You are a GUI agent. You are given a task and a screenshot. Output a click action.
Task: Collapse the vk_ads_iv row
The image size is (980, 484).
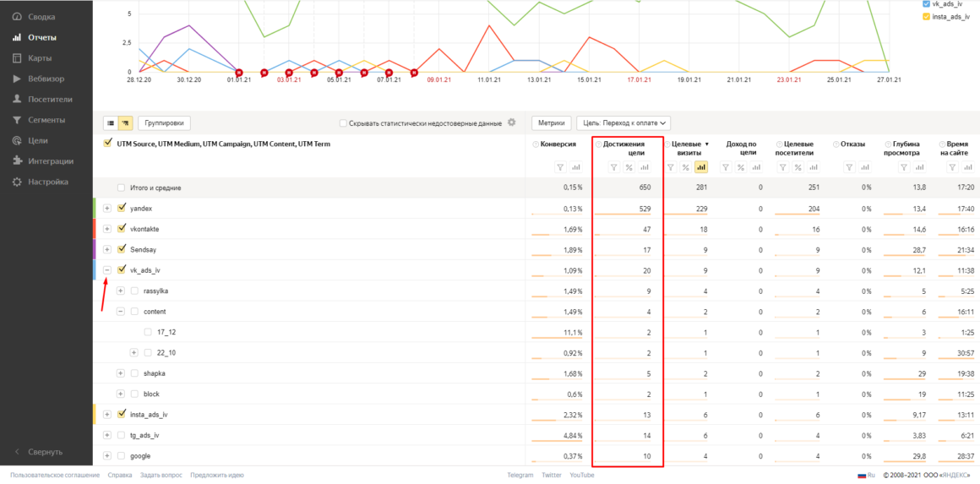(107, 270)
